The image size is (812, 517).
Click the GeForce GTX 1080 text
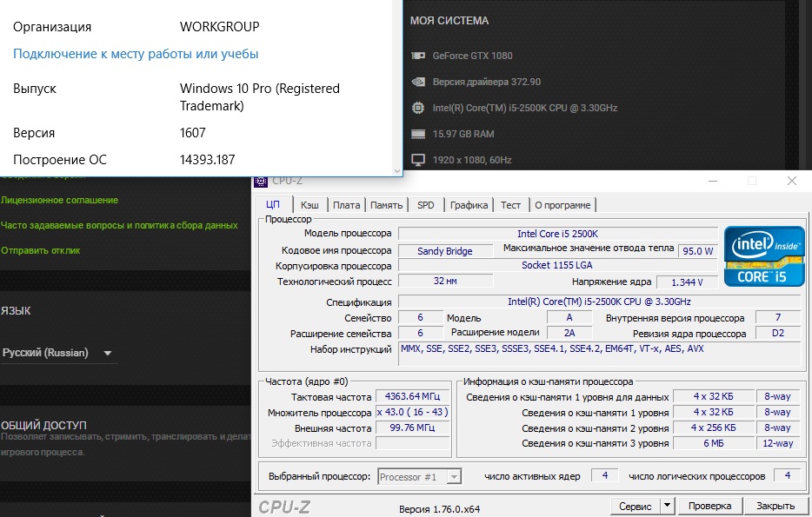(472, 56)
